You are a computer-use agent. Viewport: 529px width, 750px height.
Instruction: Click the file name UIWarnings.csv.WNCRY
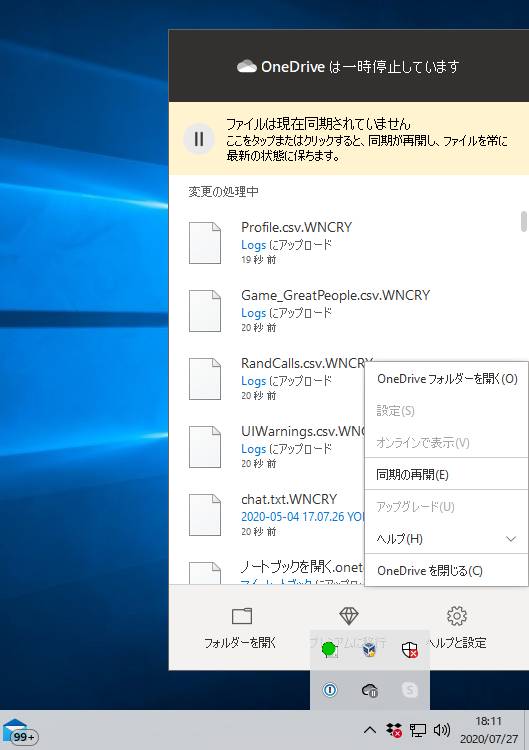pyautogui.click(x=303, y=431)
